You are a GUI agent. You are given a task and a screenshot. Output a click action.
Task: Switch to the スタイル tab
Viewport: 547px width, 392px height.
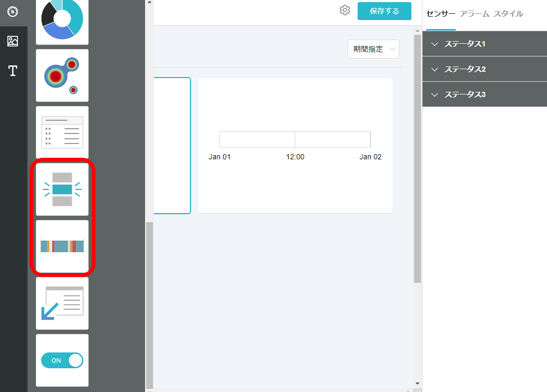[x=508, y=14]
